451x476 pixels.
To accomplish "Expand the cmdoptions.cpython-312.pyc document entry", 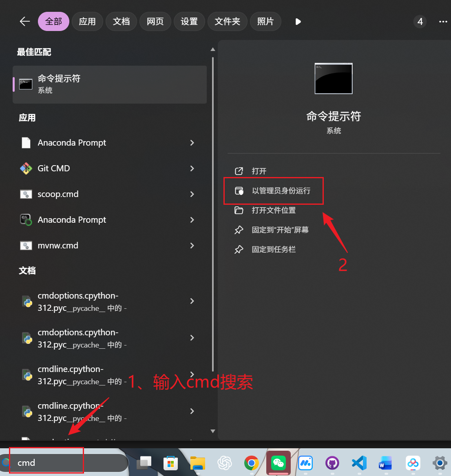I will tap(192, 301).
